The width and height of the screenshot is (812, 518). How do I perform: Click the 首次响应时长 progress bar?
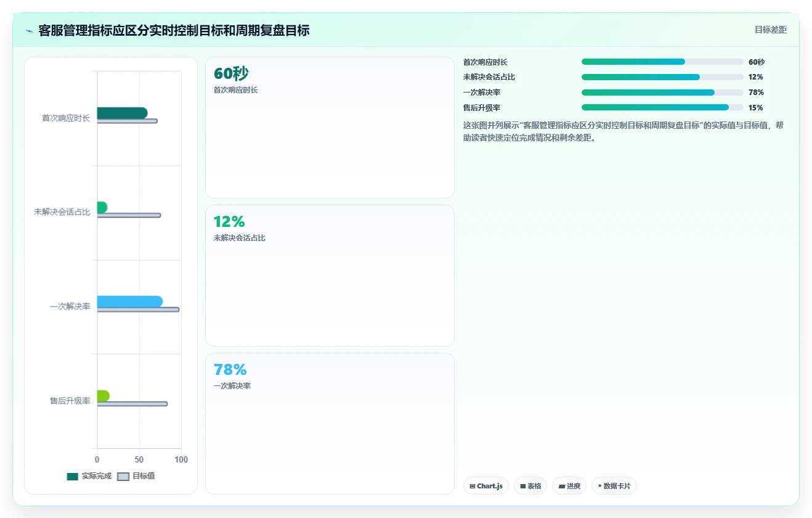click(x=662, y=62)
